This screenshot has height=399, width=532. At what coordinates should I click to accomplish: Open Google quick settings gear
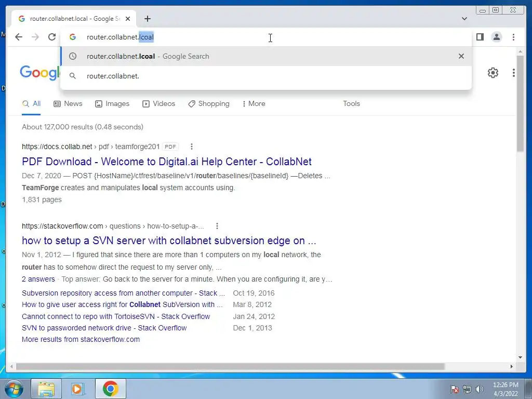pyautogui.click(x=493, y=73)
